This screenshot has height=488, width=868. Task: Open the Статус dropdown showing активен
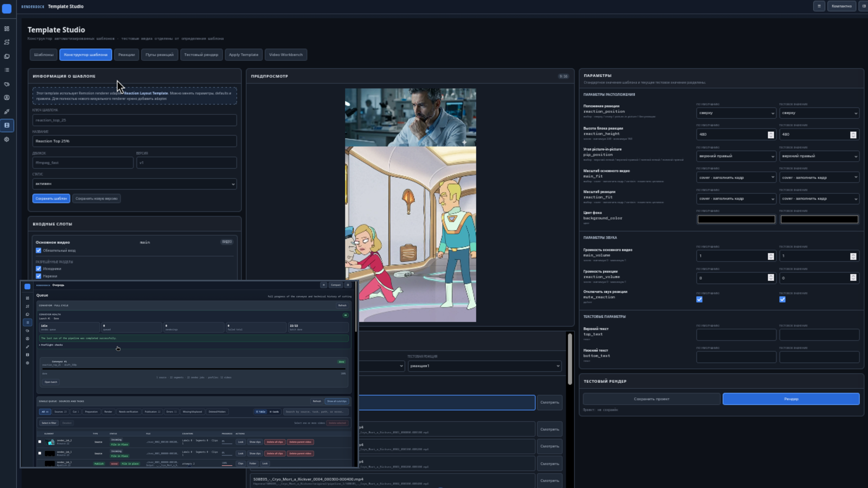tap(135, 184)
